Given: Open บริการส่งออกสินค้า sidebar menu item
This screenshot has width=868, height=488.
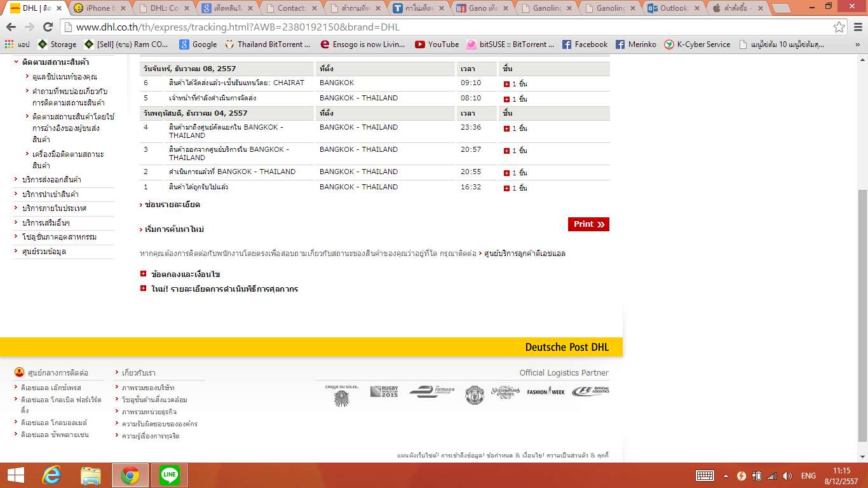Looking at the screenshot, I should pos(52,180).
